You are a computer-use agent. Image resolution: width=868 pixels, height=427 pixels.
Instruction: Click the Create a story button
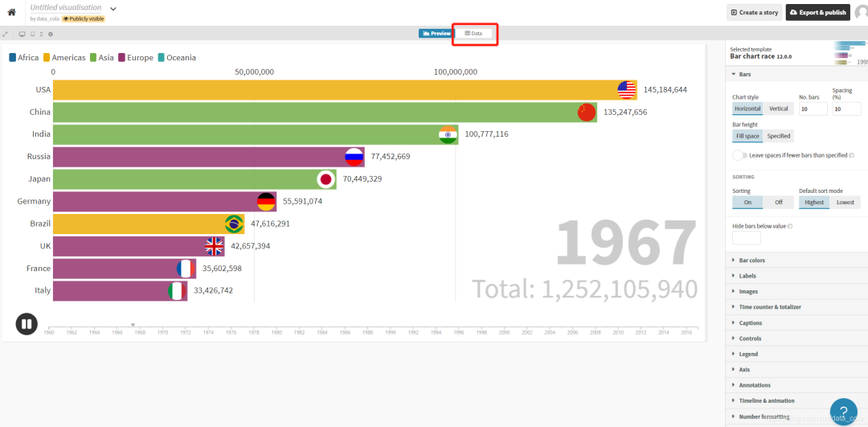pos(754,12)
